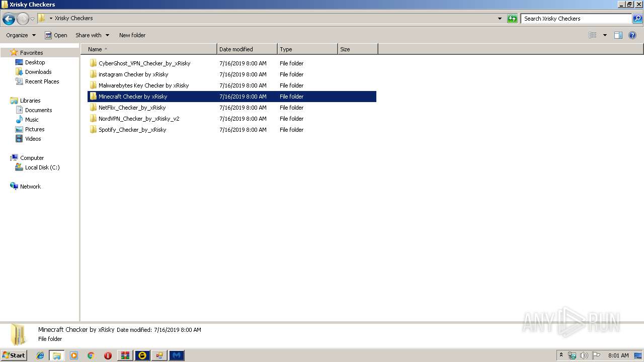Open Documents library
The image size is (644, 362).
(38, 110)
